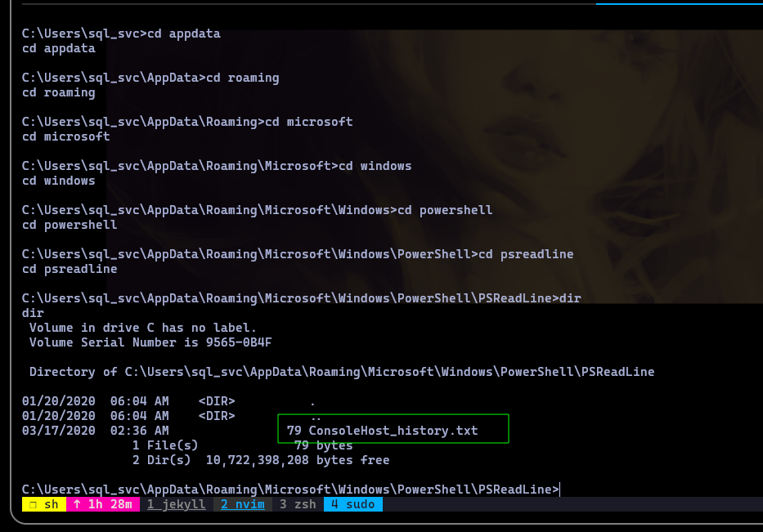Click the "sh" session name label
This screenshot has height=532, width=763.
click(51, 504)
